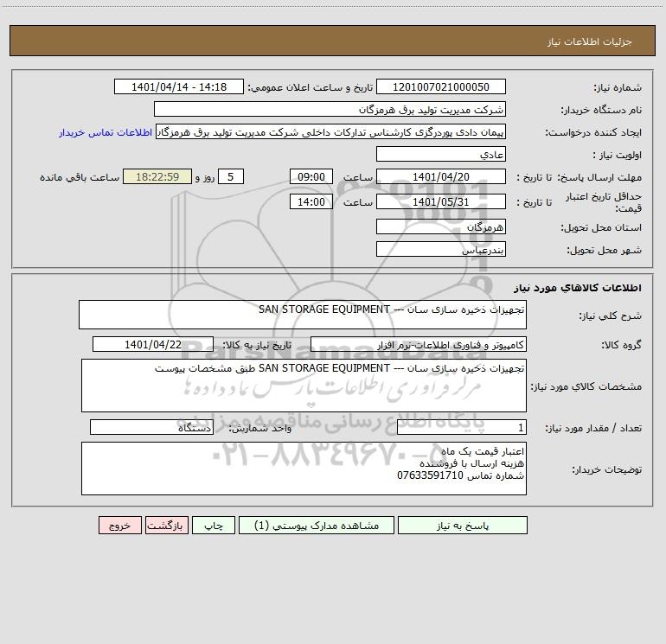Click unit of measure field دستگاه
The height and width of the screenshot is (644, 666).
coord(151,427)
